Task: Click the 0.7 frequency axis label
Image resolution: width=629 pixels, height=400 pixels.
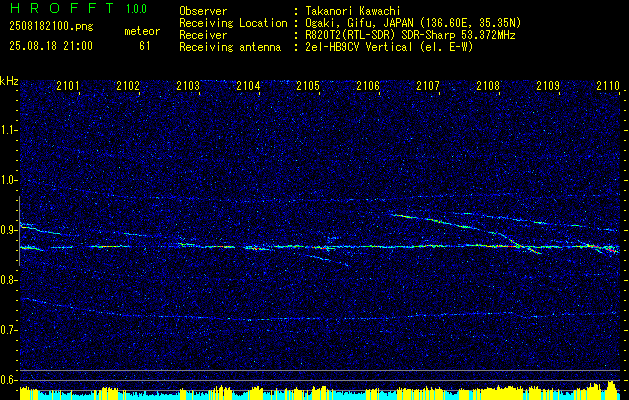Action: point(8,330)
